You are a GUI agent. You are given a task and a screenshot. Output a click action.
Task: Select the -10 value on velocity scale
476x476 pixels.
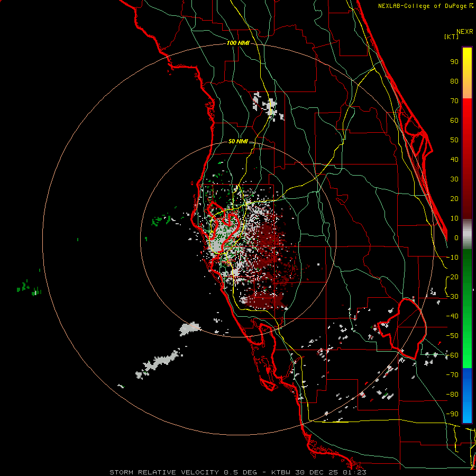tap(453, 258)
